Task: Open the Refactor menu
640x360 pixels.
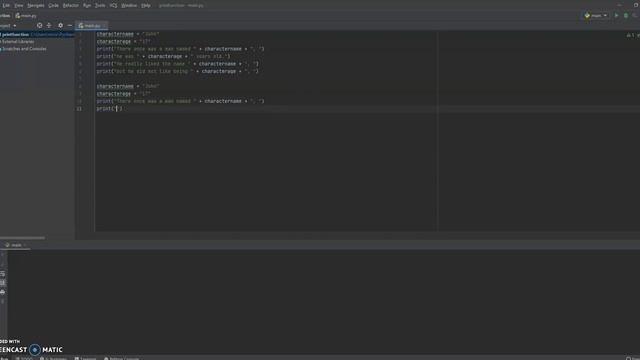Action: (71, 5)
